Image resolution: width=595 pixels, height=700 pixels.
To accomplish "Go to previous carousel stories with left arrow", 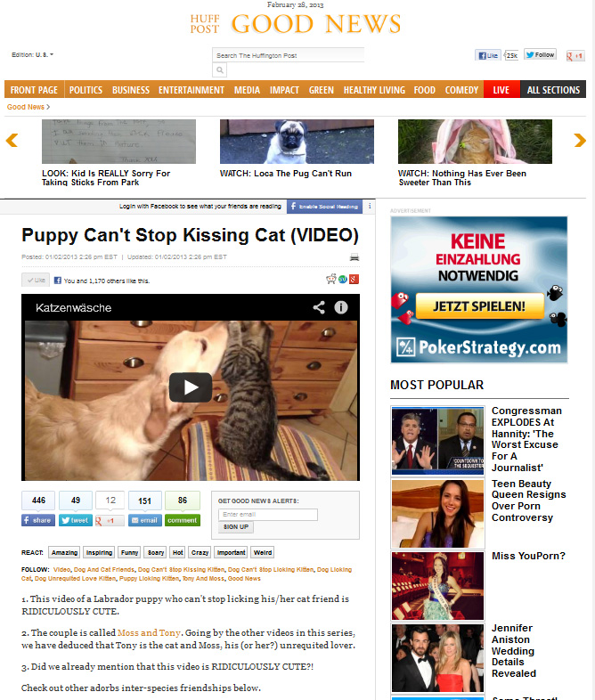I will [12, 140].
